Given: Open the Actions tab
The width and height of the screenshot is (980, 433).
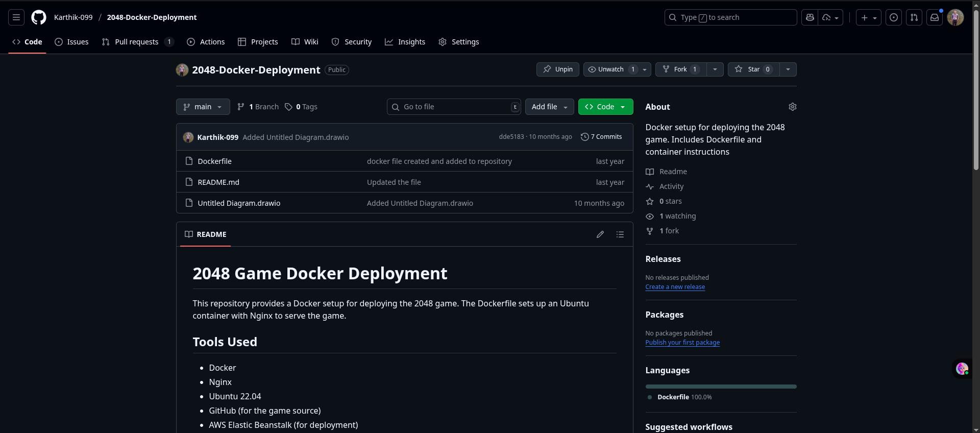Looking at the screenshot, I should coord(206,42).
